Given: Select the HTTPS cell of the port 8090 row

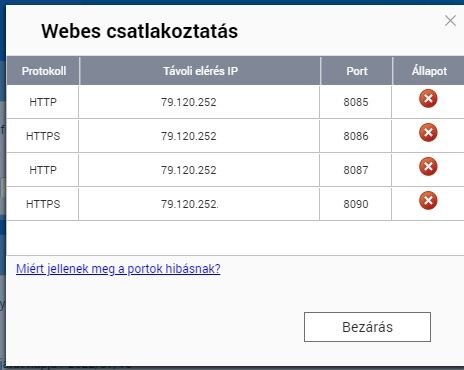Looking at the screenshot, I should tap(43, 204).
